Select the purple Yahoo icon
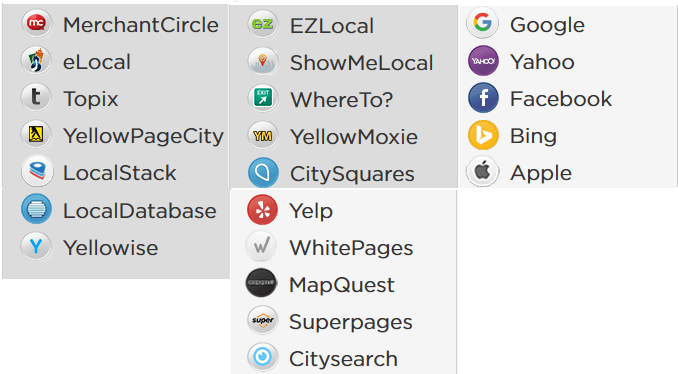Image resolution: width=678 pixels, height=374 pixels. 483,61
